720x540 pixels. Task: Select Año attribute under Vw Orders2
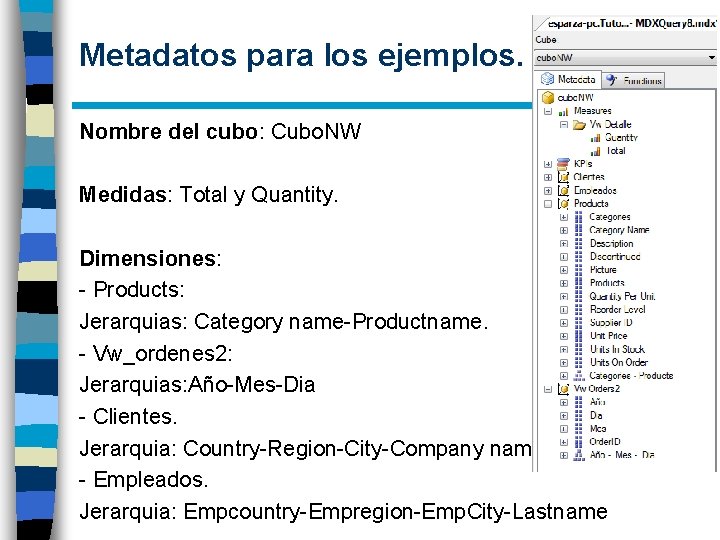tap(597, 402)
